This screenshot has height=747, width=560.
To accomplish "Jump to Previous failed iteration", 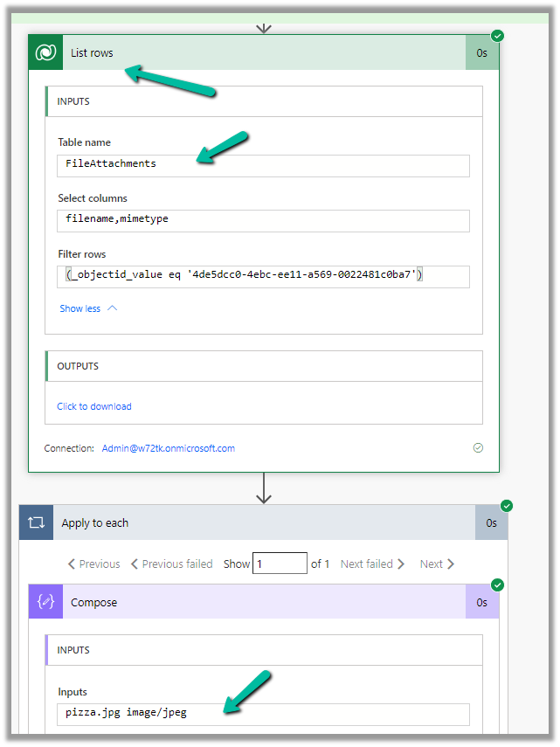I will point(172,564).
